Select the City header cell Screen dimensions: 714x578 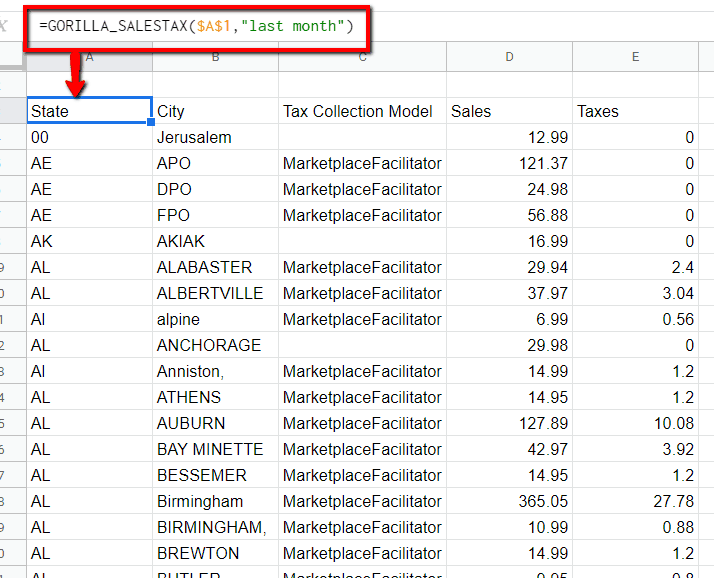coord(215,111)
